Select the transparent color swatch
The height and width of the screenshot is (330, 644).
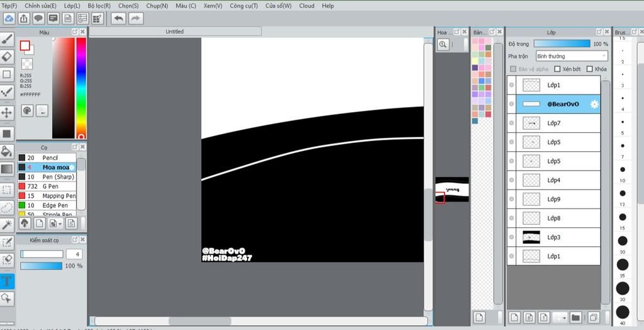point(26,64)
